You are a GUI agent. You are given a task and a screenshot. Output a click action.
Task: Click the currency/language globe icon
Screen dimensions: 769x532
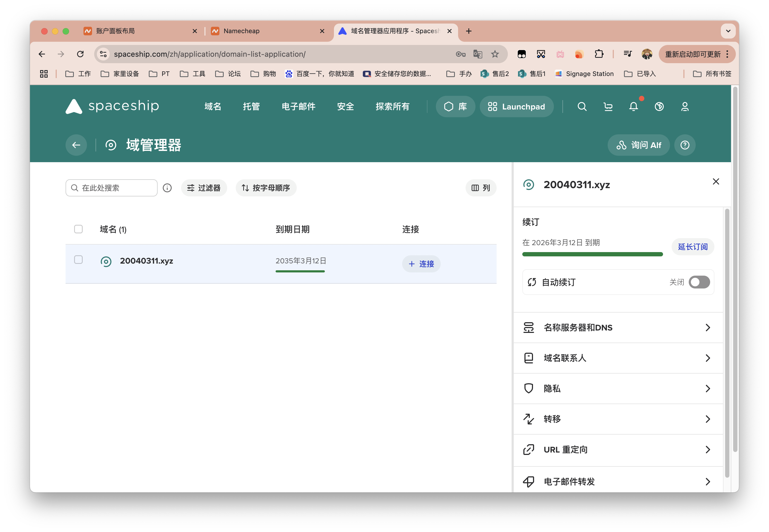tap(659, 107)
